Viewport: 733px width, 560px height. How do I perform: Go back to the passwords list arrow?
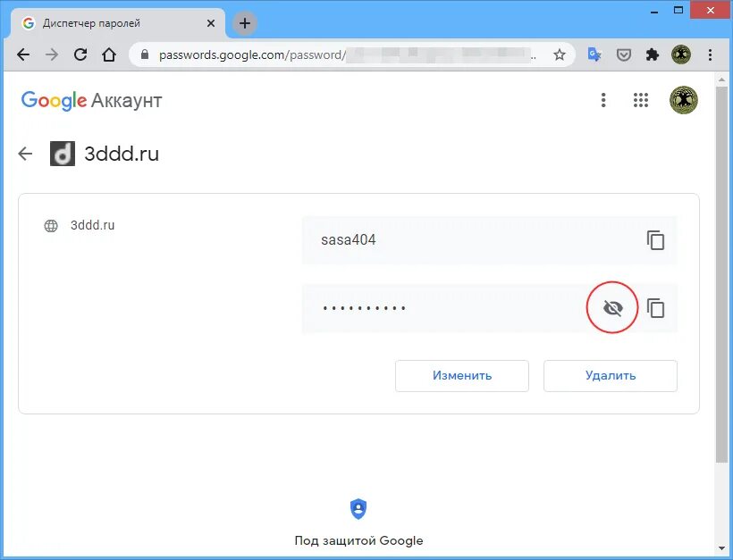(x=25, y=154)
